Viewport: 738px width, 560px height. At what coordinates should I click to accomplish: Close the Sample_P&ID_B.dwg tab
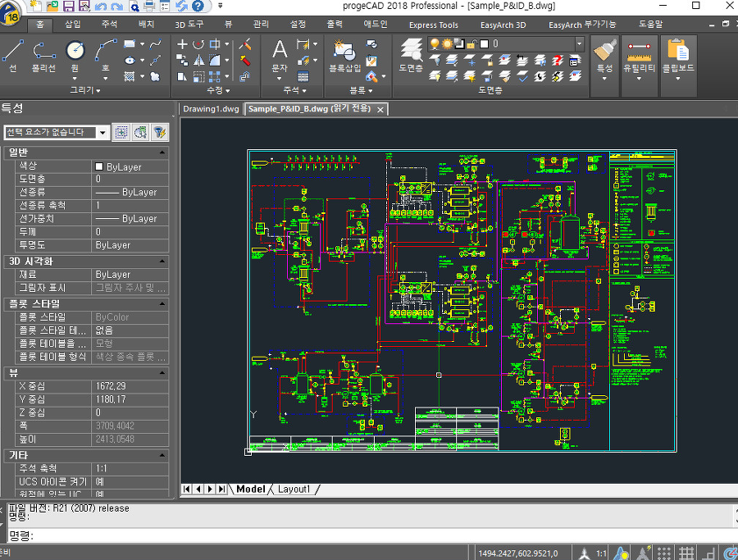[x=380, y=110]
